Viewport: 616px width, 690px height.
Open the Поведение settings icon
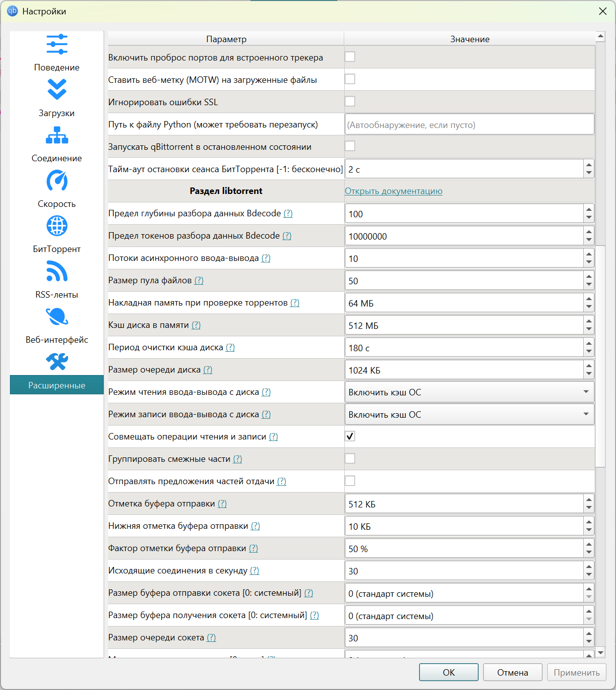point(57,44)
